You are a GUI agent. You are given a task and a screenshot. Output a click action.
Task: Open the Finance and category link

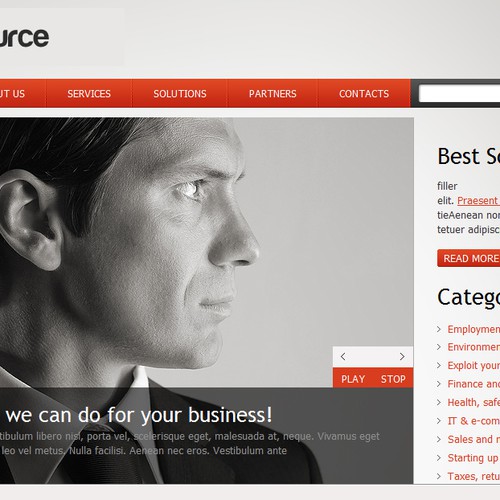coord(474,384)
